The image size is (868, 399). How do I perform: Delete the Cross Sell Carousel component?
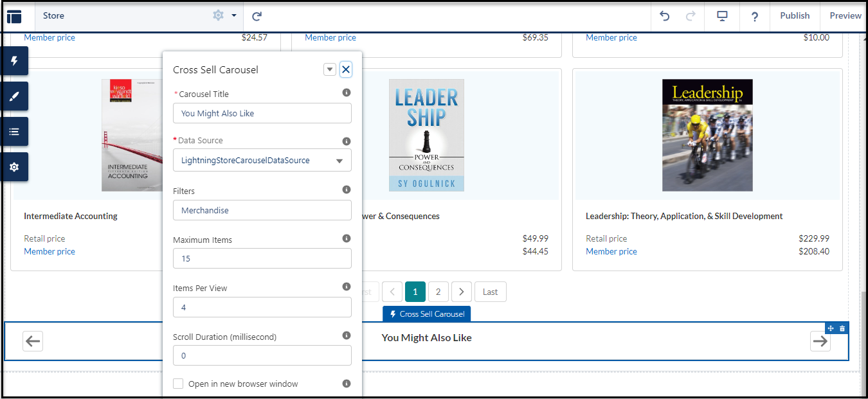(x=842, y=328)
